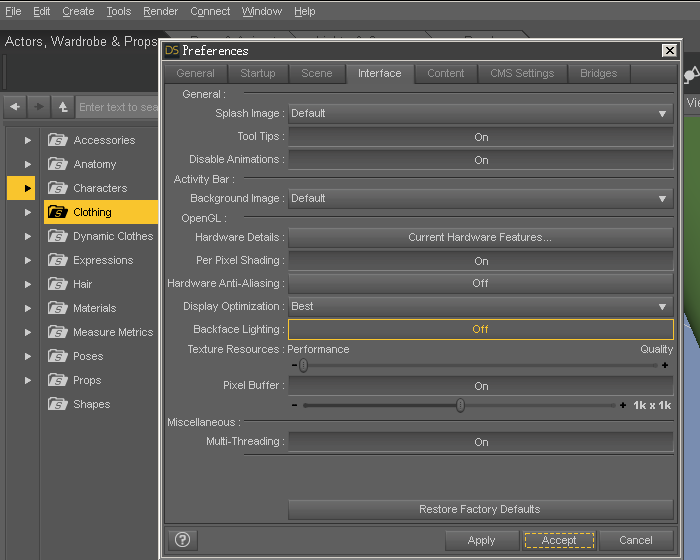Switch to the Scene tab
This screenshot has width=700, height=560.
tap(317, 73)
